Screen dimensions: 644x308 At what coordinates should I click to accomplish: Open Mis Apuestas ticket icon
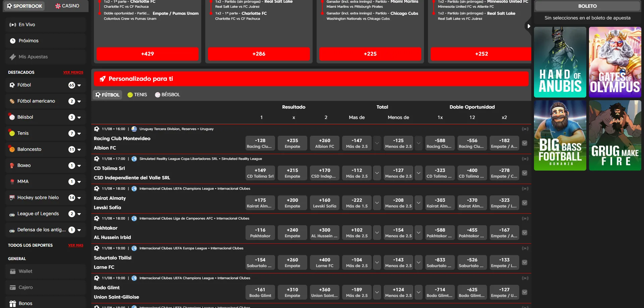coord(13,57)
